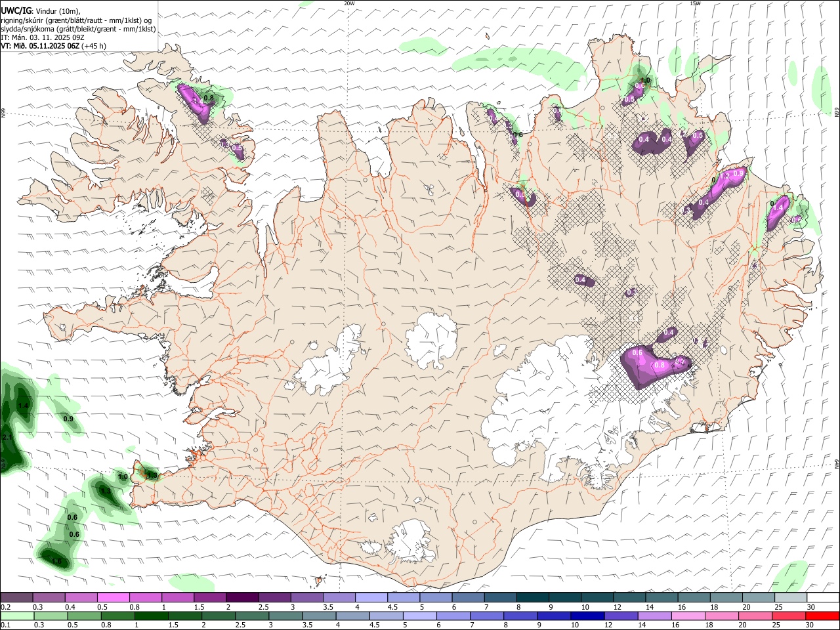840x630 pixels.
Task: Click the green rain value '1.4'
Action: 23,406
